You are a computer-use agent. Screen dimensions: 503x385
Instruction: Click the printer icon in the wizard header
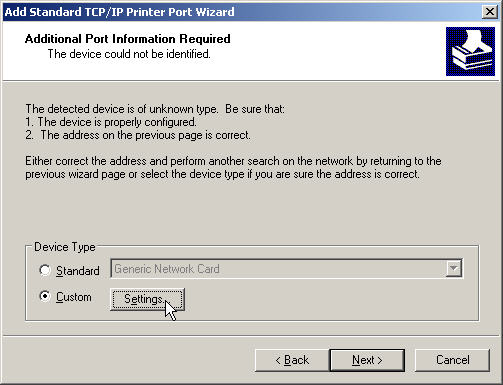[x=470, y=51]
